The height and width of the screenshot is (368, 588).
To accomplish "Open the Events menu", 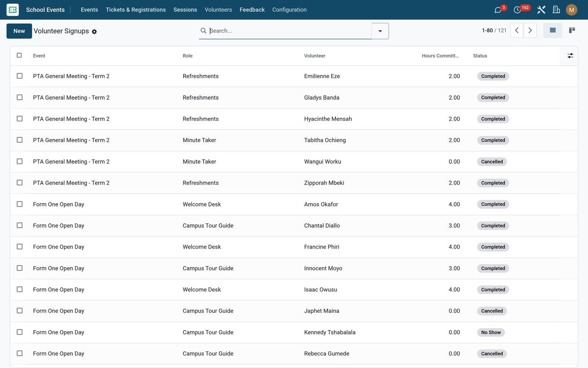I will pyautogui.click(x=89, y=10).
